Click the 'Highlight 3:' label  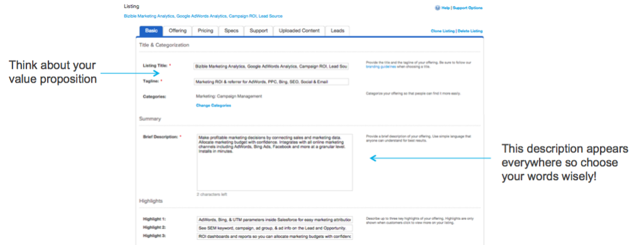[154, 236]
